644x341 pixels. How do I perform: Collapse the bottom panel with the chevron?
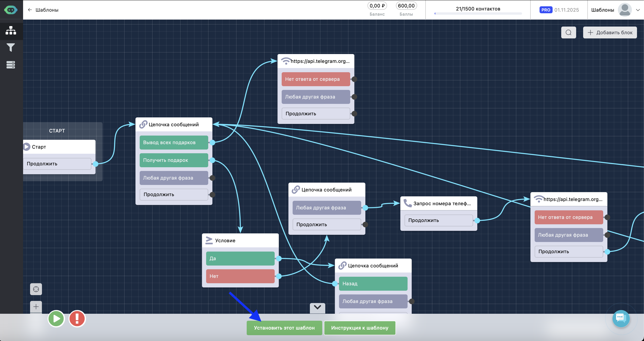317,307
